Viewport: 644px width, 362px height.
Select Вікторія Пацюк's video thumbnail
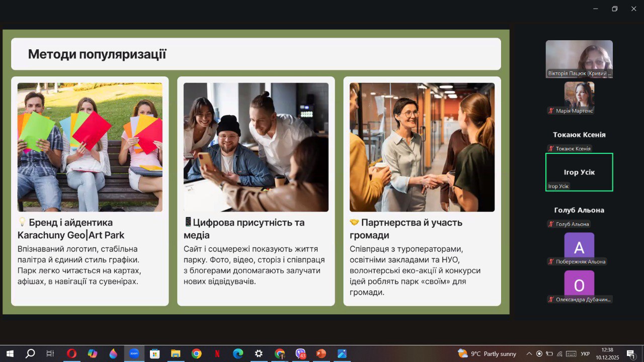[579, 58]
